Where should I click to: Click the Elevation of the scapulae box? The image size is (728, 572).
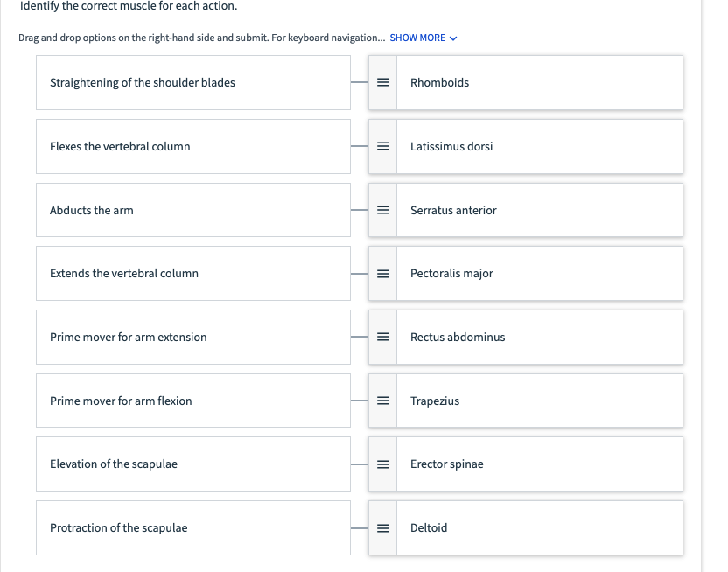click(x=193, y=464)
